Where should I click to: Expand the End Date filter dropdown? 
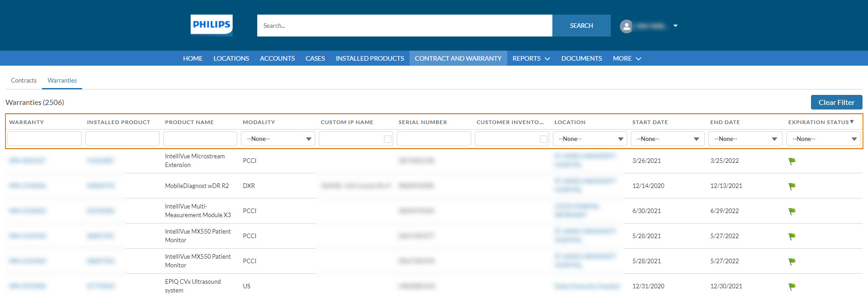(x=745, y=139)
